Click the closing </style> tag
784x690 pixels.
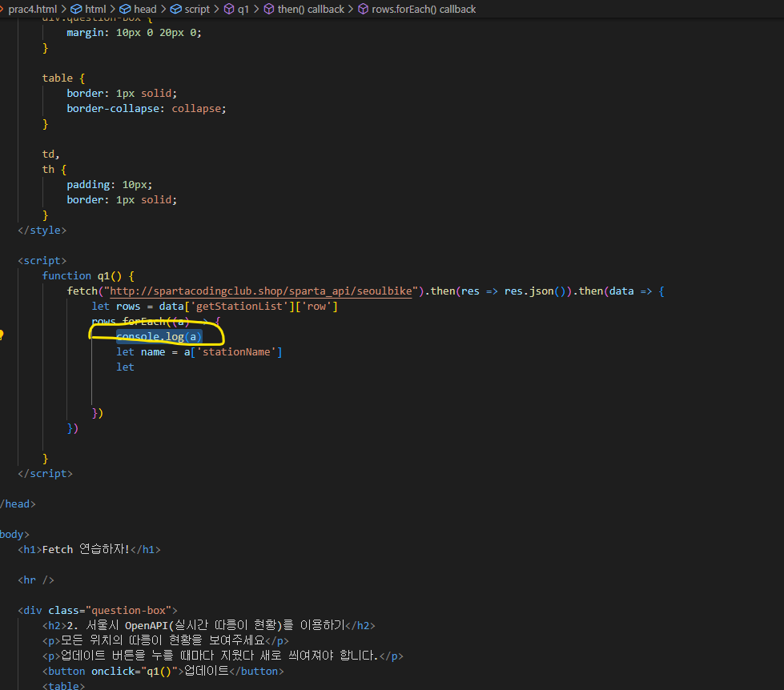(x=42, y=231)
